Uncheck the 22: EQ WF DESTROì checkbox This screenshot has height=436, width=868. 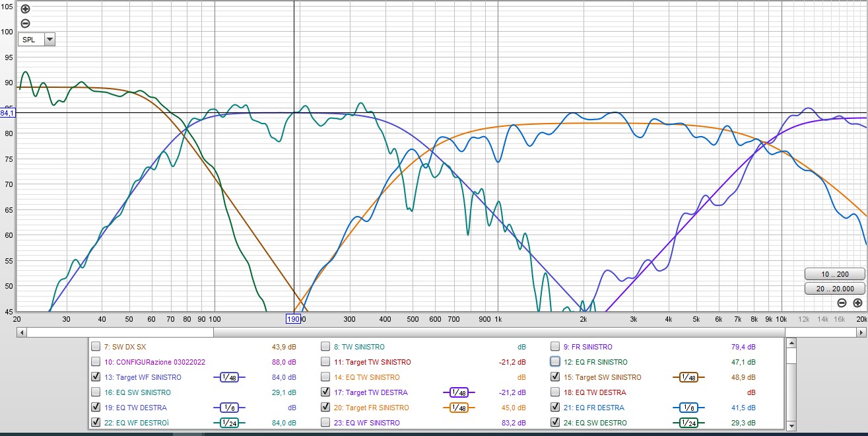click(96, 423)
